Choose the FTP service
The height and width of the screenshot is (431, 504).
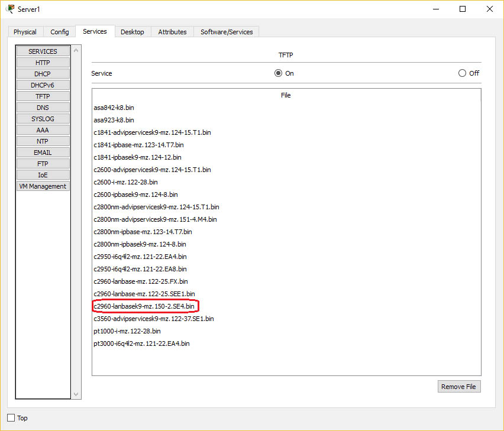click(x=43, y=164)
